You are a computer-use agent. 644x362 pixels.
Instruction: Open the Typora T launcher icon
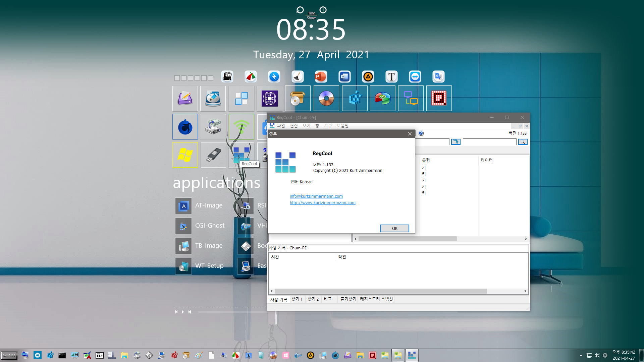tap(391, 77)
